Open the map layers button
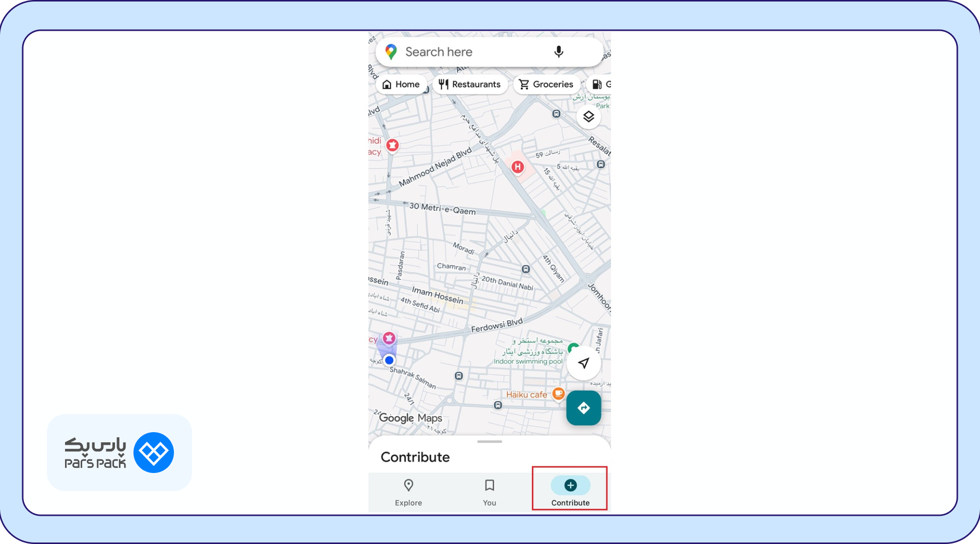 (588, 117)
